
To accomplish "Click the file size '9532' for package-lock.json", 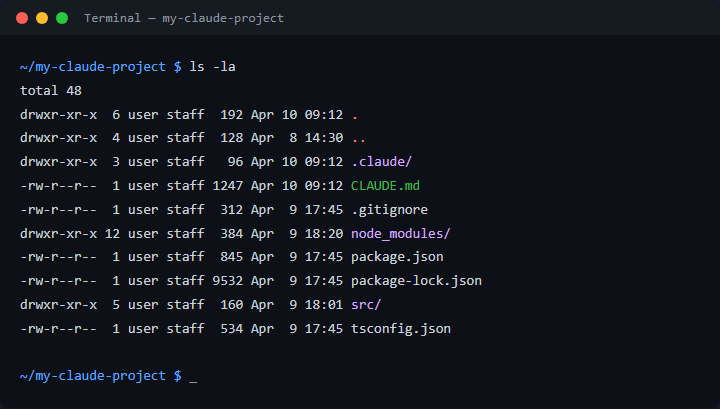I will point(228,280).
